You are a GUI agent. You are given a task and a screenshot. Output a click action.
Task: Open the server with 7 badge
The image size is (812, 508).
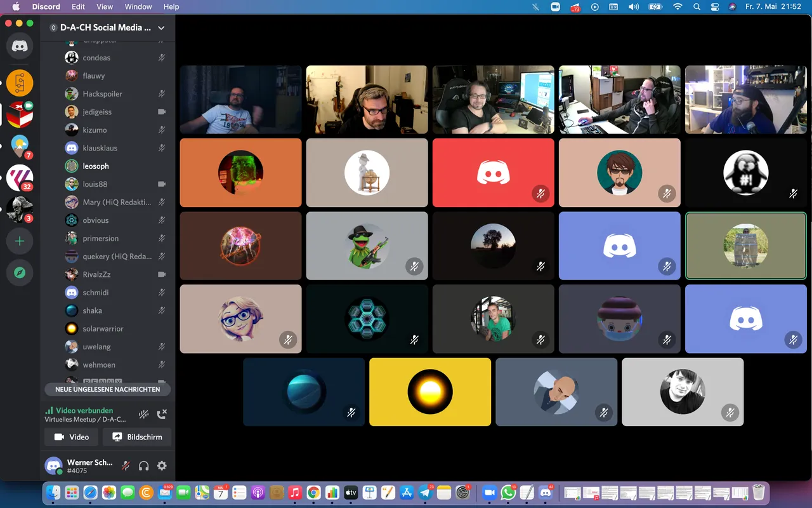[x=20, y=146]
